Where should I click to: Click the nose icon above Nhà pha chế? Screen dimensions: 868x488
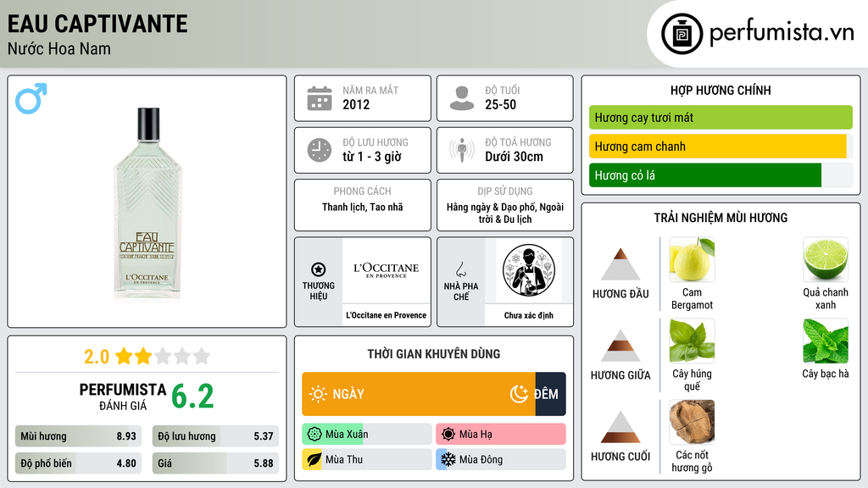[x=460, y=269]
